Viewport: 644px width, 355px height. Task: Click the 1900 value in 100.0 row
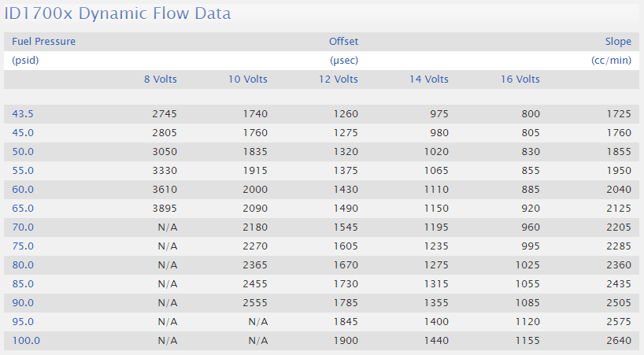point(346,340)
